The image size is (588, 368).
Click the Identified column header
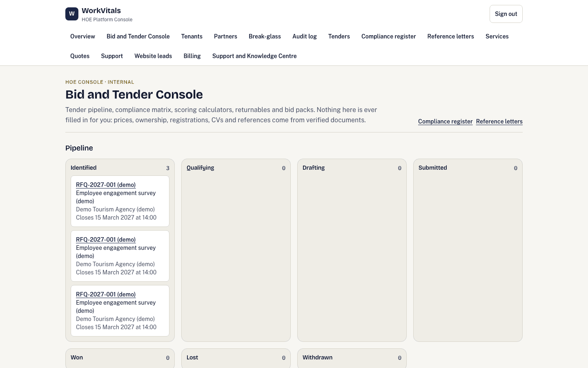click(x=84, y=168)
